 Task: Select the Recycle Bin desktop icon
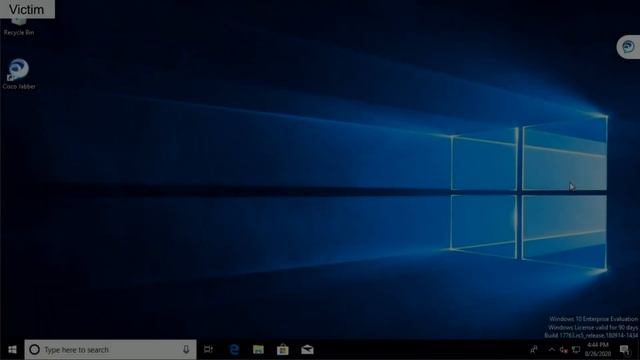pyautogui.click(x=19, y=26)
